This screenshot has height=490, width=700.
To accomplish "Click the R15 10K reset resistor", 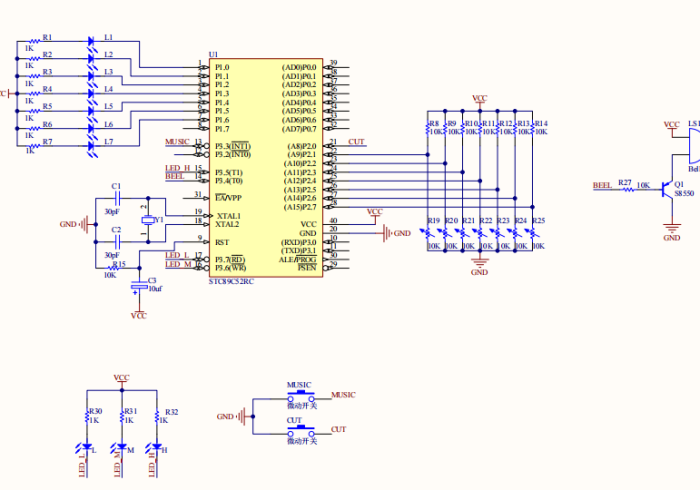I will click(x=116, y=269).
